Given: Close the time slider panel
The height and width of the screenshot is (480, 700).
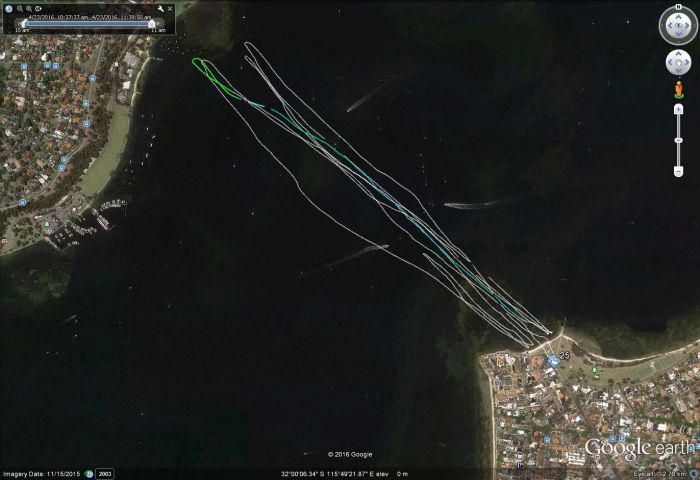Looking at the screenshot, I should [x=168, y=8].
